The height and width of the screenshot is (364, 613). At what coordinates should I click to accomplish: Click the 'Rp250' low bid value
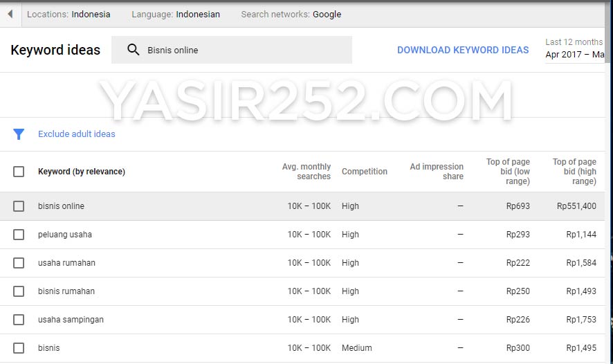(x=518, y=291)
